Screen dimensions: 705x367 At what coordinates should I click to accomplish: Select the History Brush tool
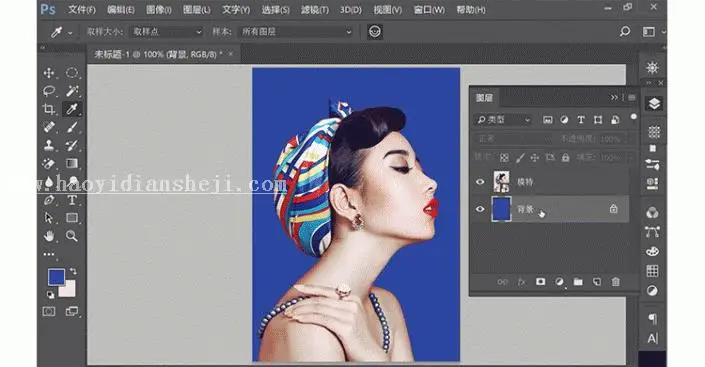pyautogui.click(x=72, y=145)
